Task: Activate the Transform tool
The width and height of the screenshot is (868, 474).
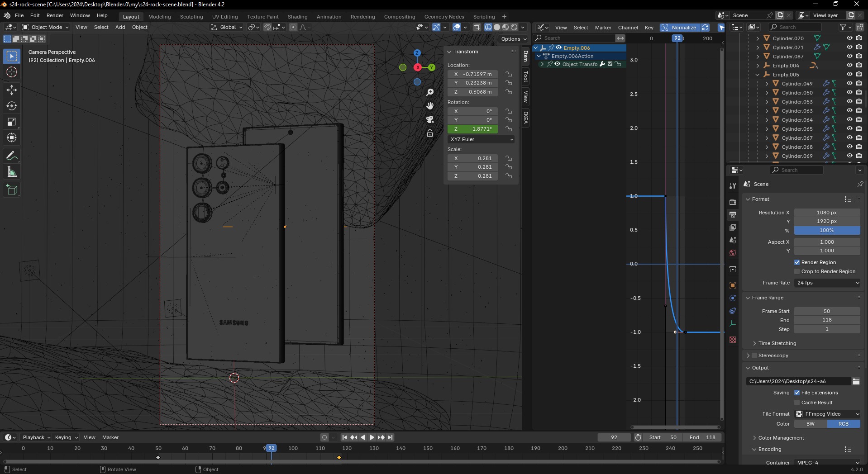Action: point(12,137)
